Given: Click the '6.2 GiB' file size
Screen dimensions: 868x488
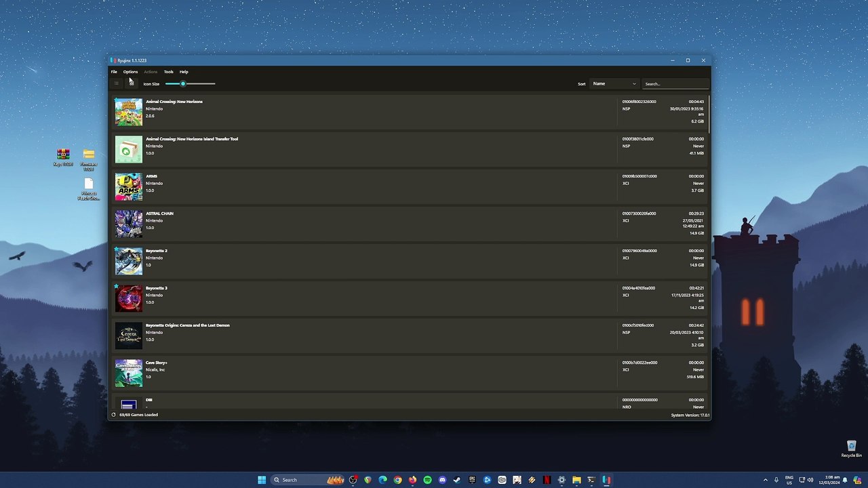Looking at the screenshot, I should (x=697, y=121).
